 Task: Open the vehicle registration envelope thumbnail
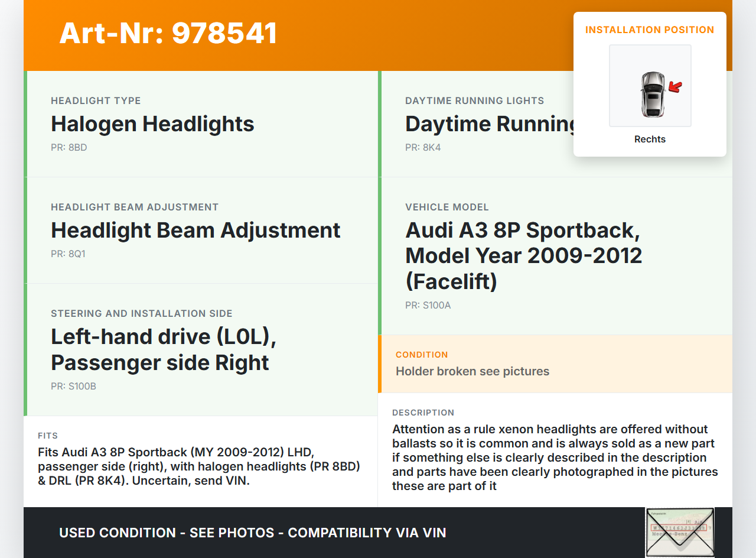coord(680,532)
